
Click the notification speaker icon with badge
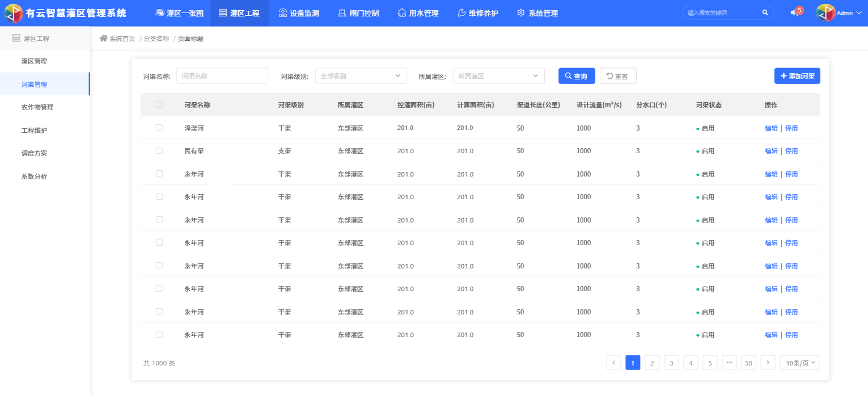[795, 12]
